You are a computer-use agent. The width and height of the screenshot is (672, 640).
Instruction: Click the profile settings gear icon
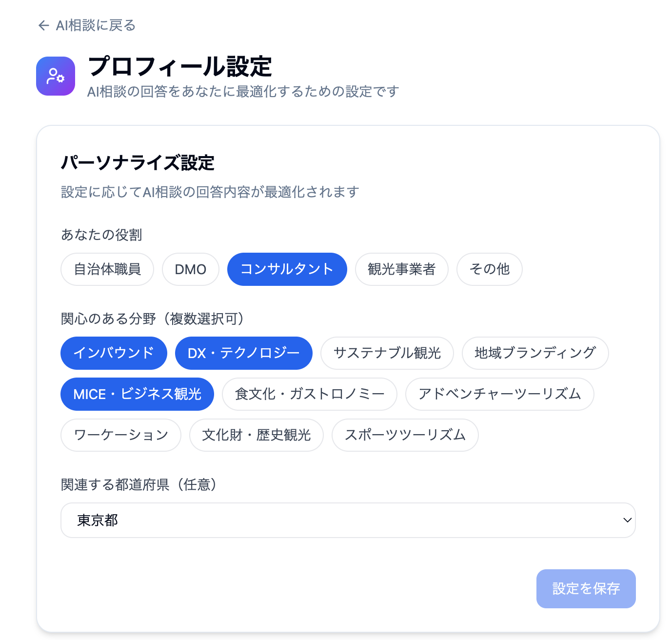(x=56, y=76)
